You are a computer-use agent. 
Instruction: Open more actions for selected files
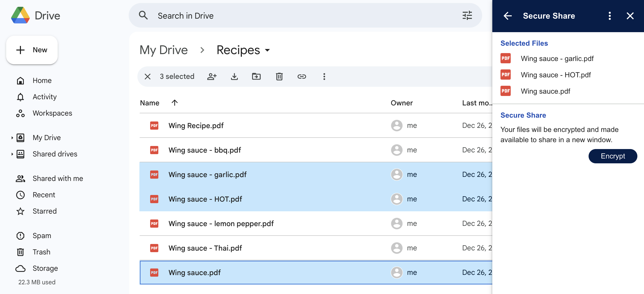(x=324, y=76)
